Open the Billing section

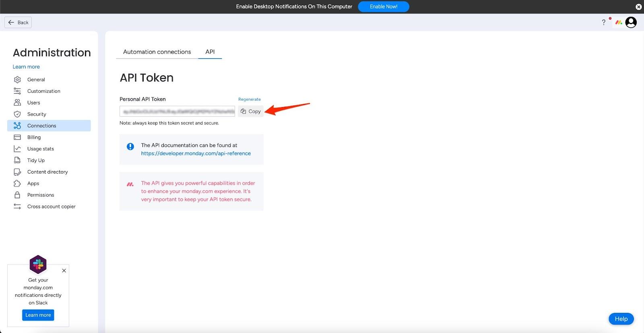49,137
